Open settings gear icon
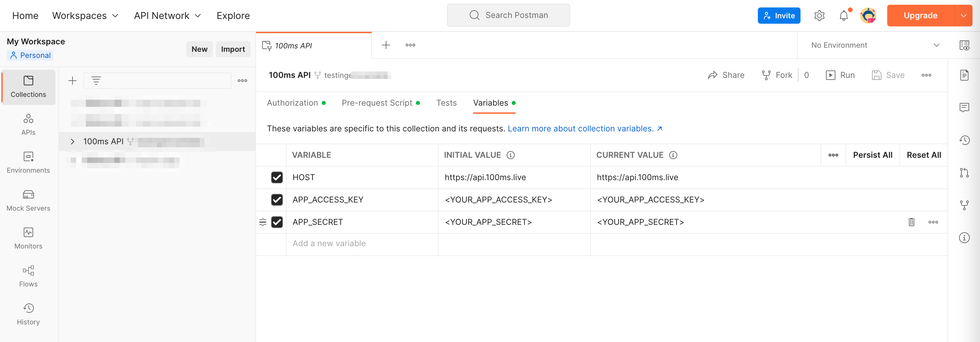Screen dimensions: 980x342 point(819,16)
